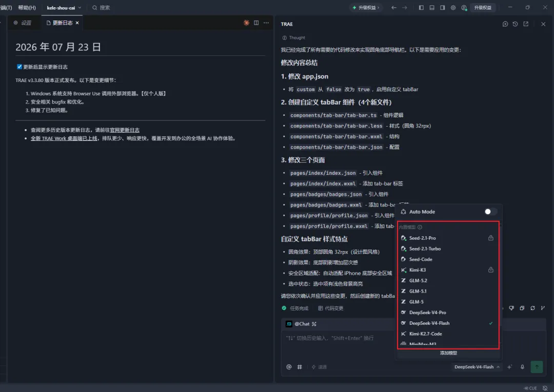Click the CUE status bar item
Image resolution: width=554 pixels, height=392 pixels.
[530, 388]
